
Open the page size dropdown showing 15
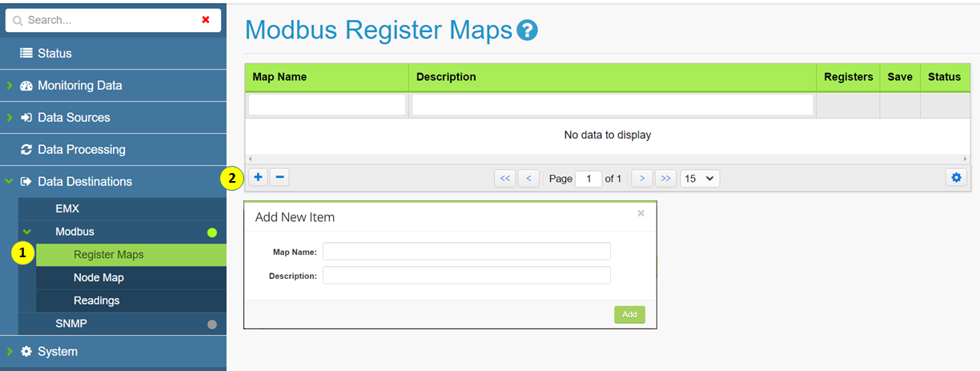[700, 179]
